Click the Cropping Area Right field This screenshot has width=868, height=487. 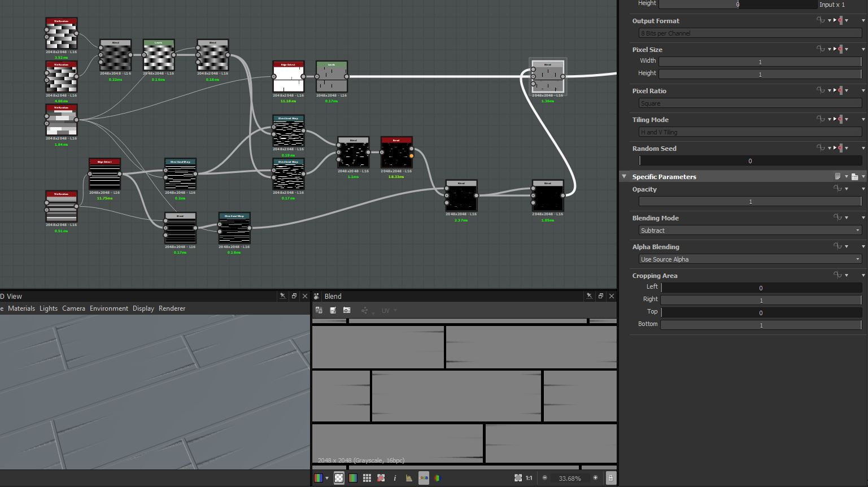click(761, 300)
